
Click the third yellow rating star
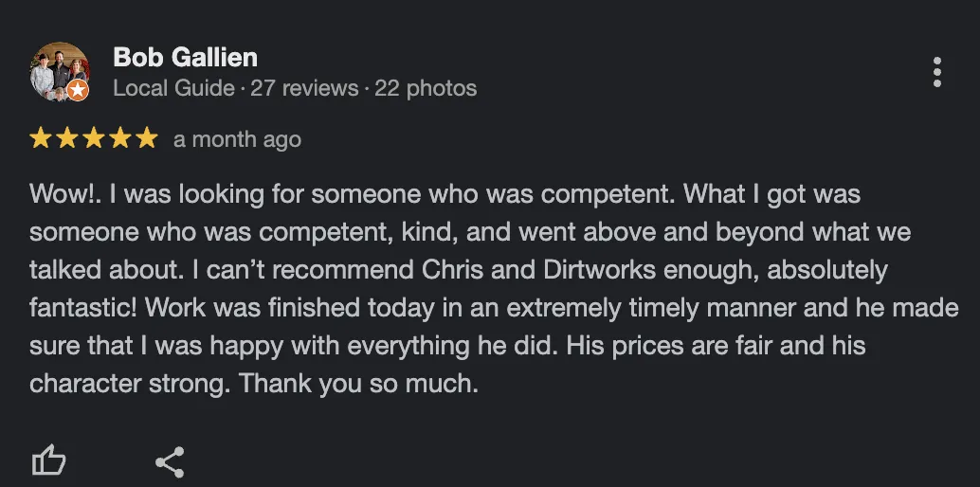94,138
